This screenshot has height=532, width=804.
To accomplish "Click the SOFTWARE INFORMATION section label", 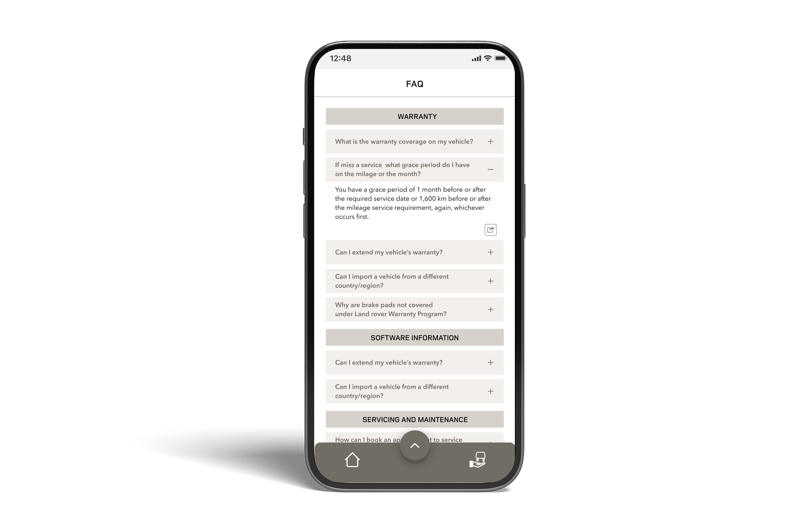I will [x=414, y=338].
